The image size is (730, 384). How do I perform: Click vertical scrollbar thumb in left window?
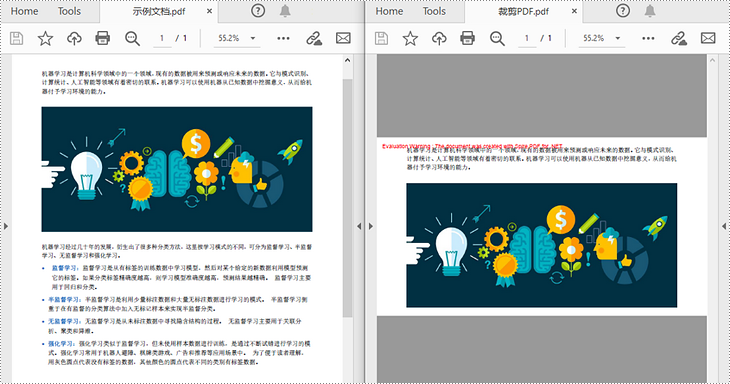[347, 198]
